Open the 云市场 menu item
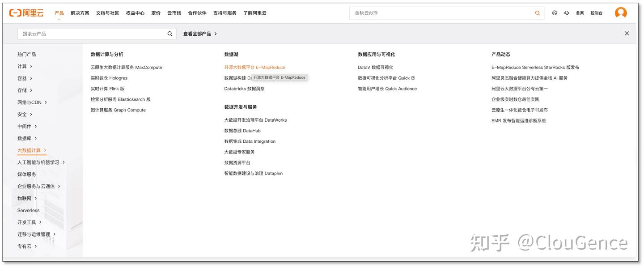Viewport: 644px width, 268px height. click(174, 13)
